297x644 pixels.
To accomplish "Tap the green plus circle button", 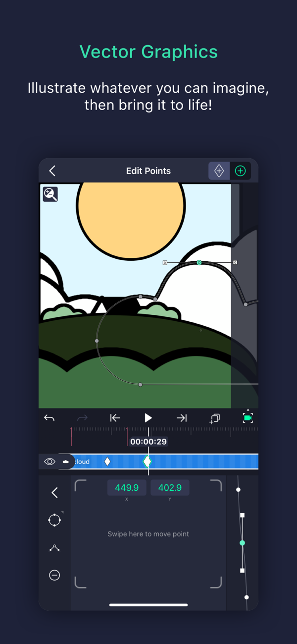I will [241, 171].
